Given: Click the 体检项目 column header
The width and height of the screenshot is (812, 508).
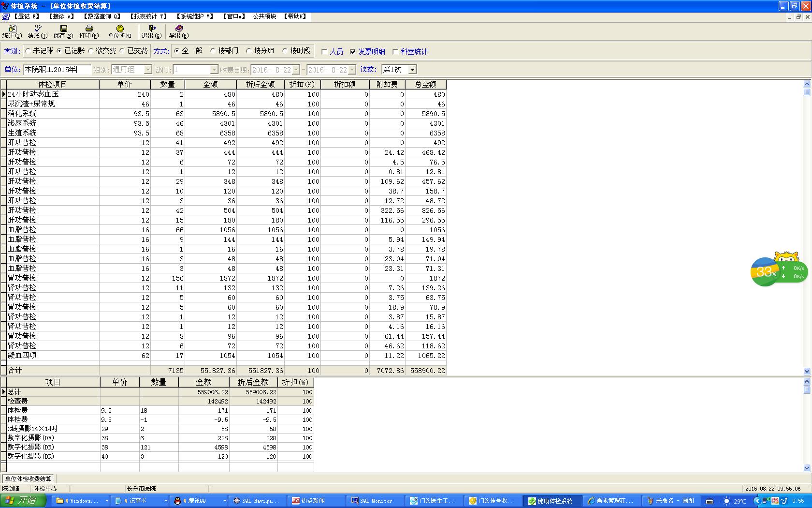Looking at the screenshot, I should pos(52,84).
